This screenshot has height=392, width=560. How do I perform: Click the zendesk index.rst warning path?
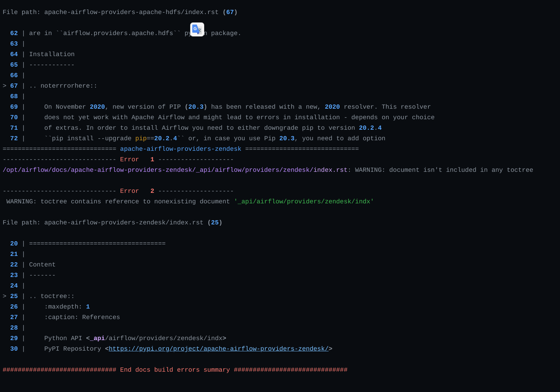tap(175, 170)
